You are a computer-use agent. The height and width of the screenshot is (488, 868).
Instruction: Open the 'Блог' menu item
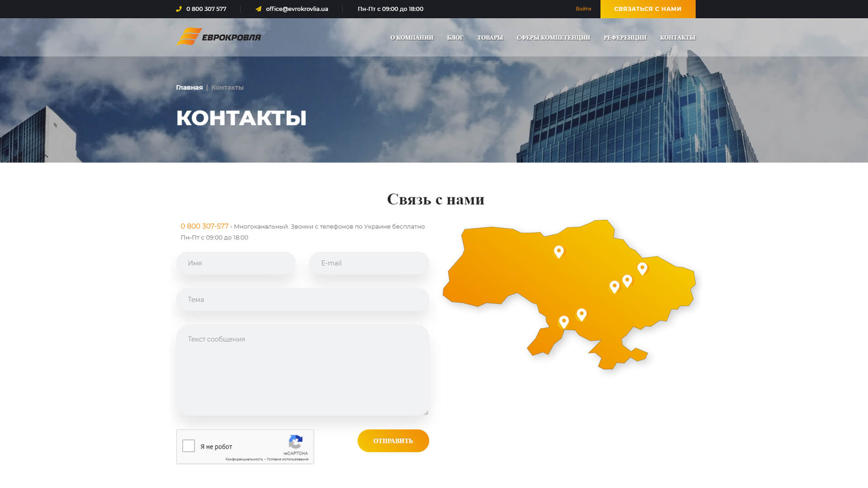coord(455,38)
